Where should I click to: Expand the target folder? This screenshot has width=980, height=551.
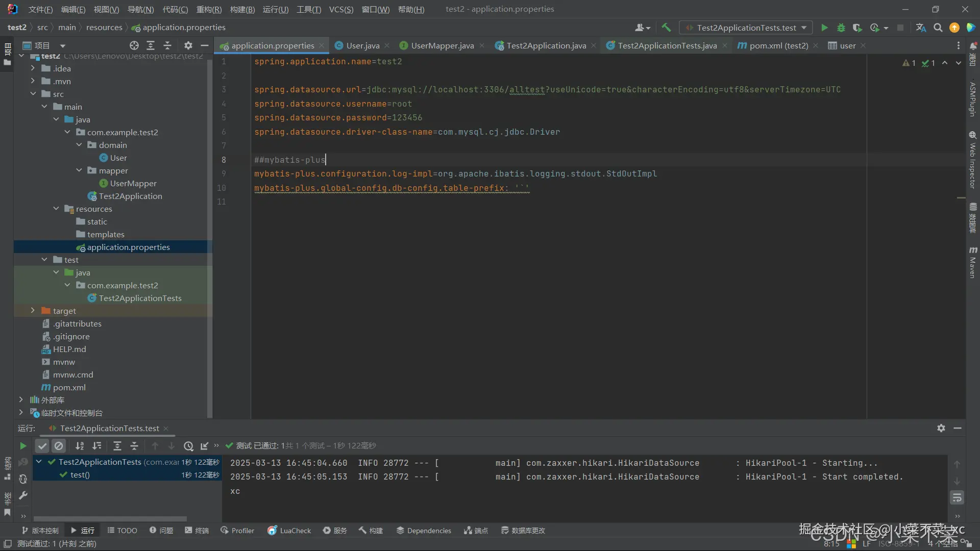[x=33, y=311]
